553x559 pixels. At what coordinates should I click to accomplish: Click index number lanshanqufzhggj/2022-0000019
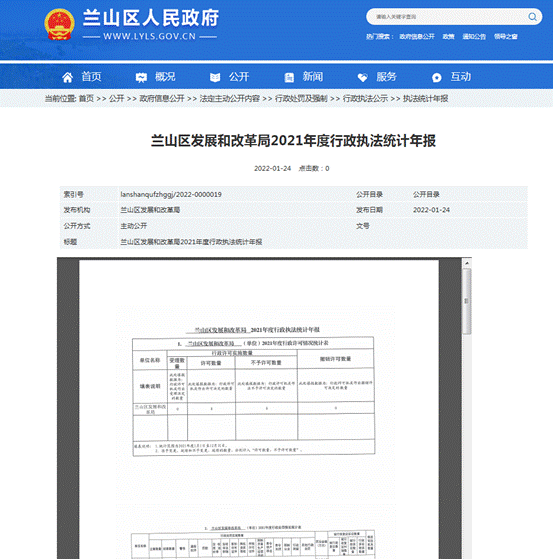pyautogui.click(x=171, y=195)
